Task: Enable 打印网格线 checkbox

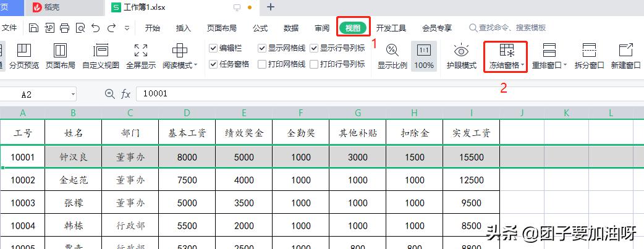Action: pyautogui.click(x=262, y=64)
